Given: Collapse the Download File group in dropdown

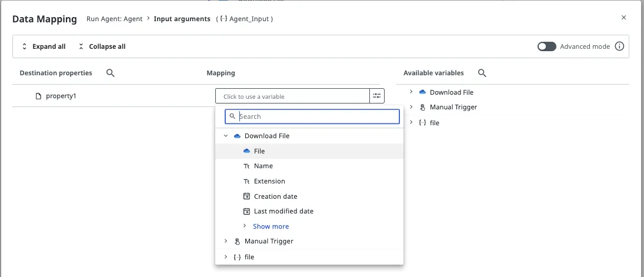Looking at the screenshot, I should point(226,136).
